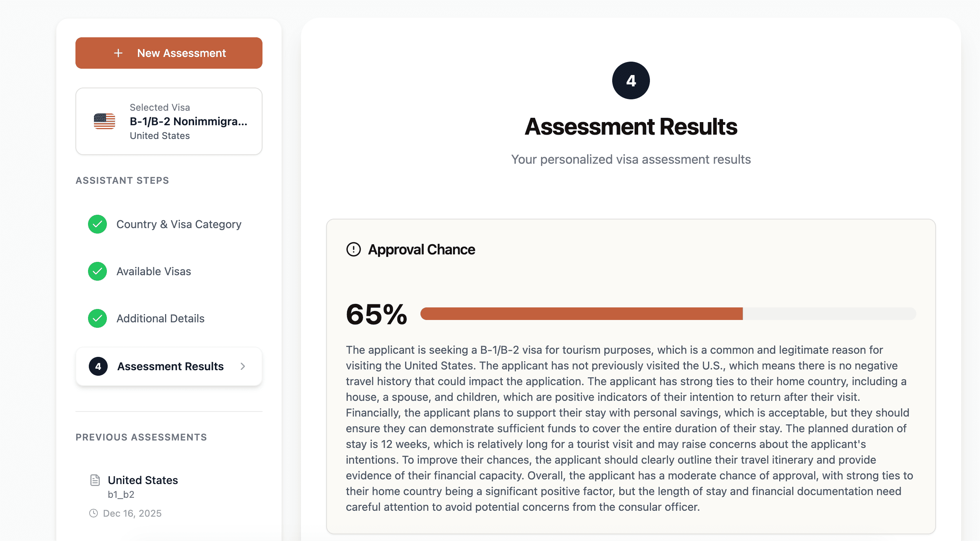Click the New Assessment button

(x=169, y=53)
